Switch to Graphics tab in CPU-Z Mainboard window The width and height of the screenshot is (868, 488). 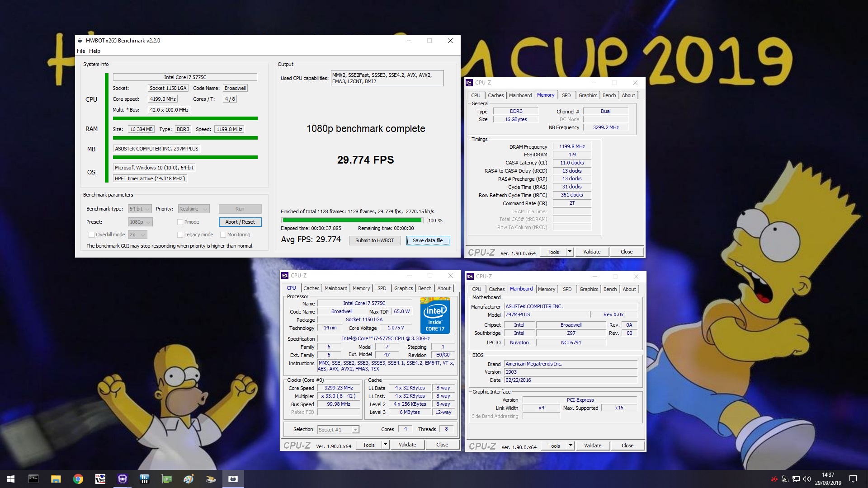click(589, 289)
